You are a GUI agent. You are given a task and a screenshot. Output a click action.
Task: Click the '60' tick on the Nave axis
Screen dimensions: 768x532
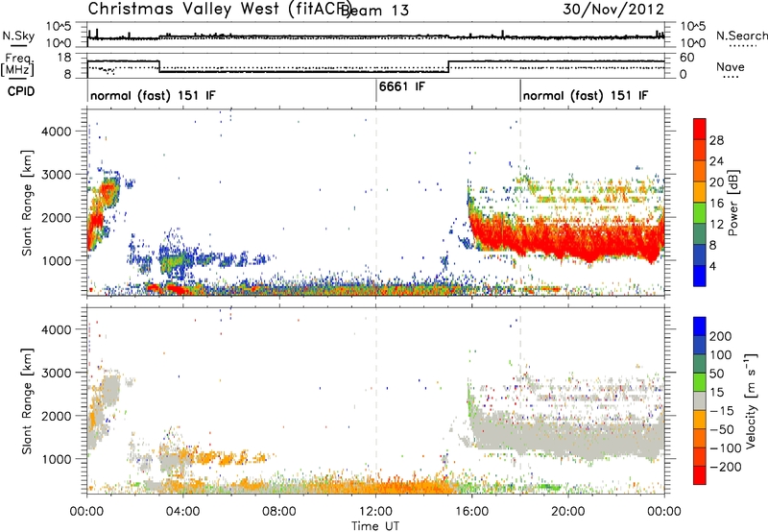pos(687,58)
